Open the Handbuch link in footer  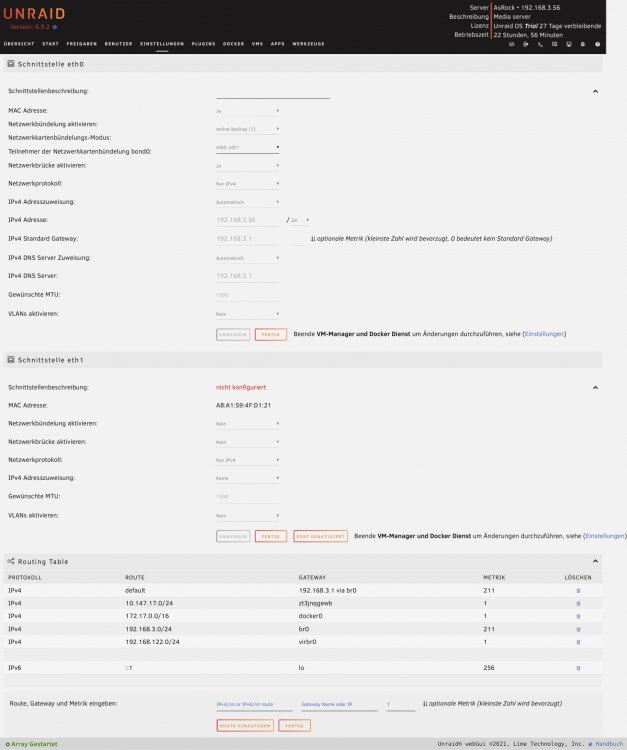pyautogui.click(x=609, y=744)
